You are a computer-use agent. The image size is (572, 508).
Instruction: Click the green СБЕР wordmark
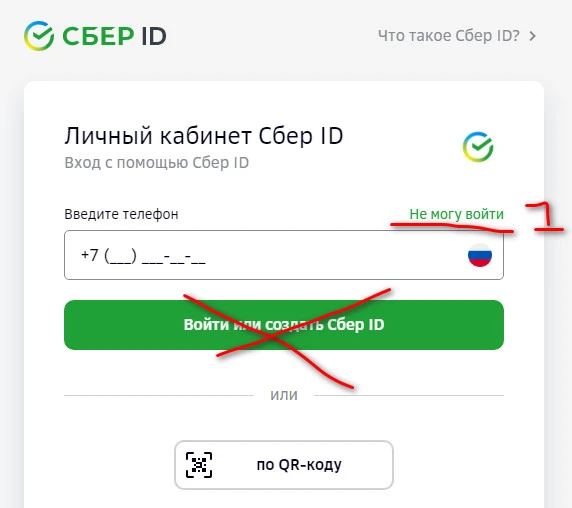[x=98, y=36]
